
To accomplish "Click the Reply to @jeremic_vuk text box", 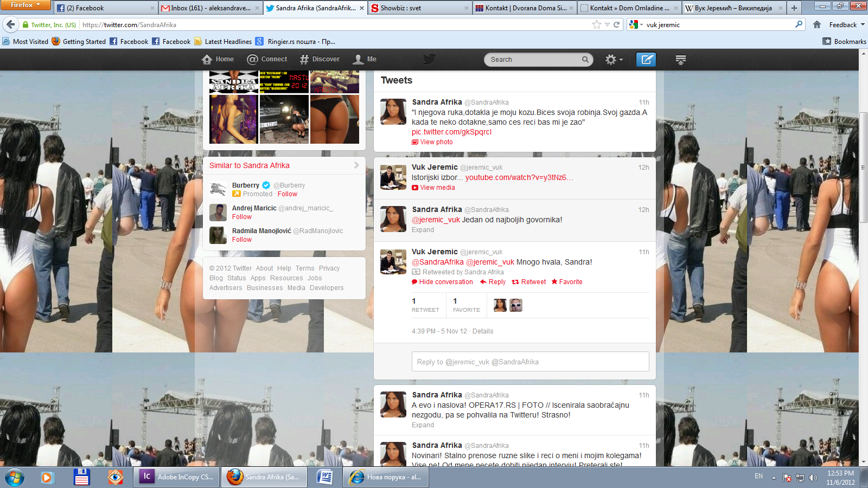I will point(530,362).
